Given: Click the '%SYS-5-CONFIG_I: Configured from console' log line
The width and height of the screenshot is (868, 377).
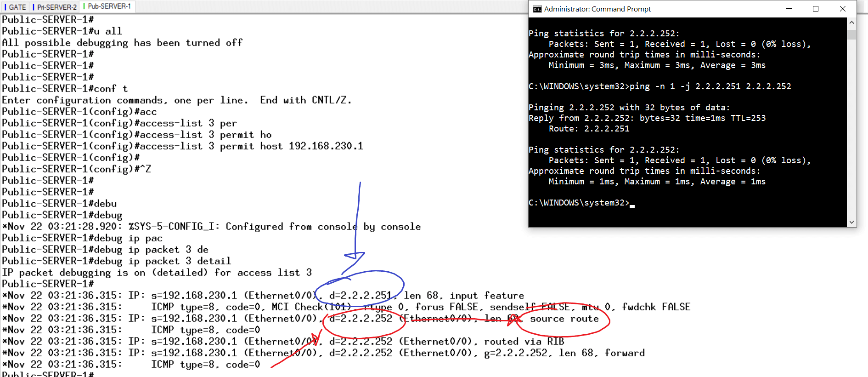Looking at the screenshot, I should [211, 227].
